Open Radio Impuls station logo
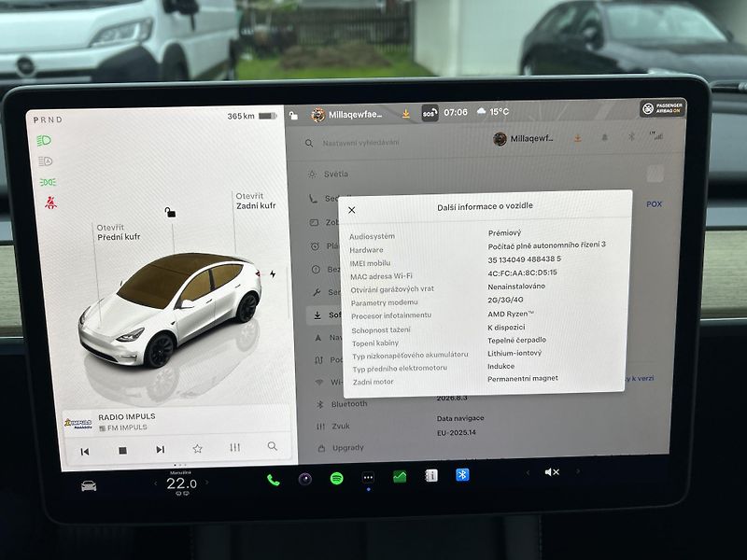This screenshot has width=747, height=560. (x=78, y=423)
